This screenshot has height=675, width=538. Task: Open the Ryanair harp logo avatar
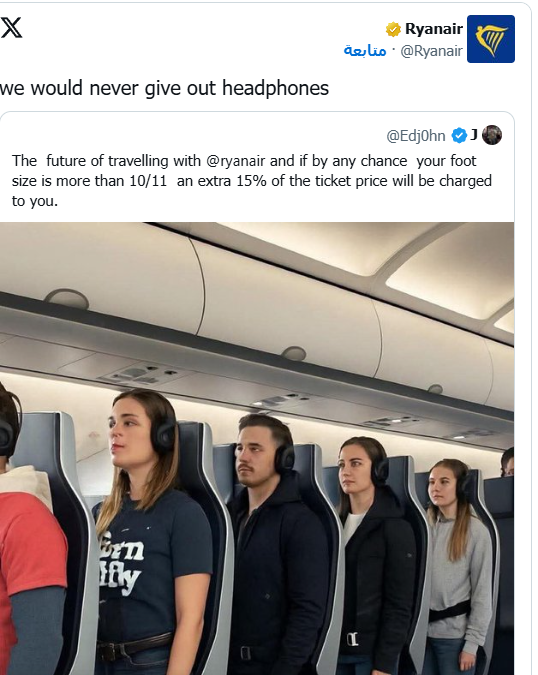(x=491, y=39)
